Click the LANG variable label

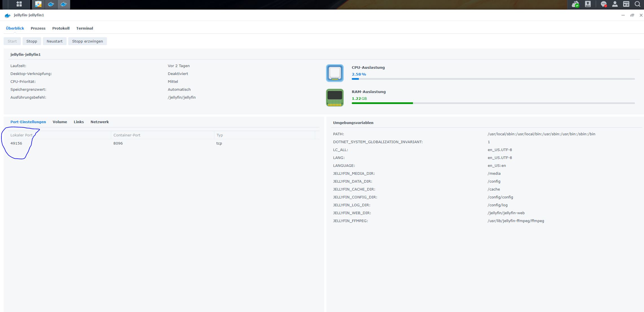tap(339, 158)
